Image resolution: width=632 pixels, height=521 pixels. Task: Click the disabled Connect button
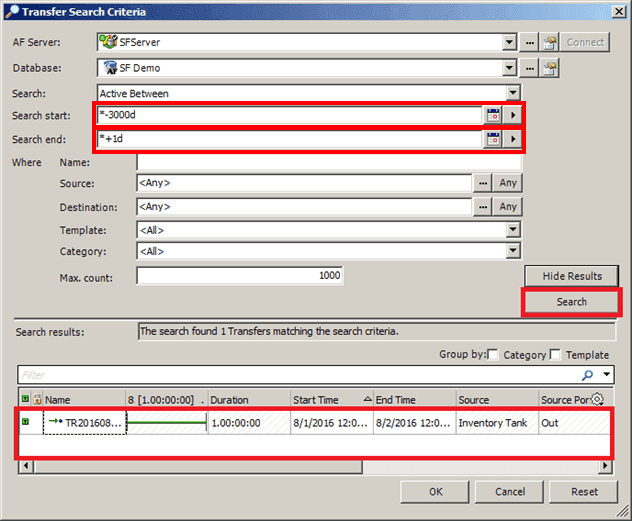click(585, 42)
